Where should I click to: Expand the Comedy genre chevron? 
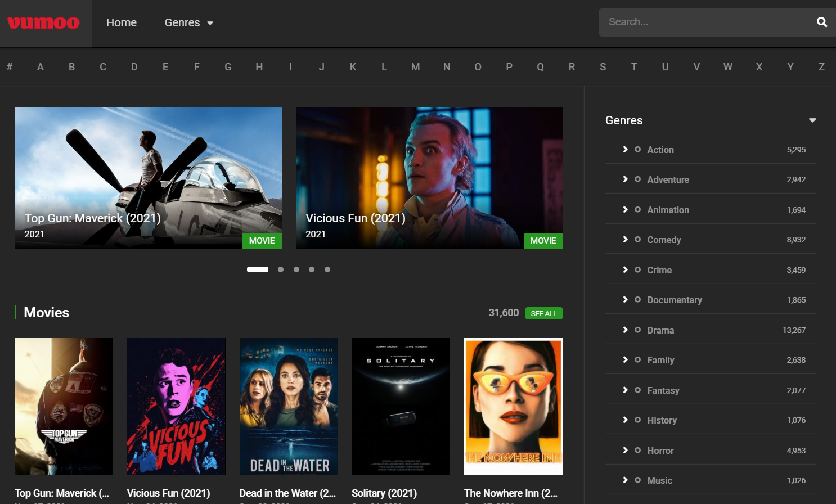(625, 239)
